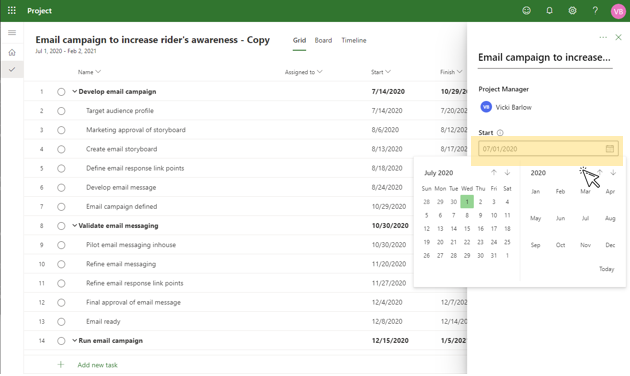The height and width of the screenshot is (376, 630).
Task: Select July 31 in calendar
Action: point(494,255)
